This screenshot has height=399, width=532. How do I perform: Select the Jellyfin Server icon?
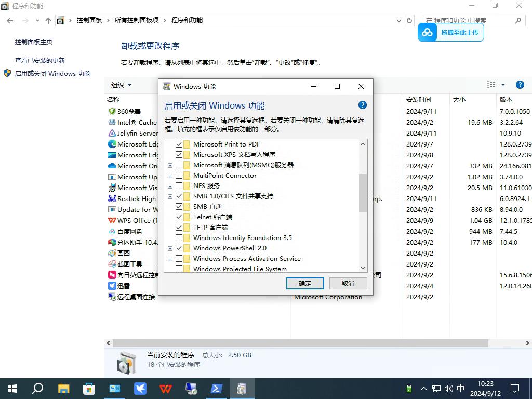click(x=112, y=133)
